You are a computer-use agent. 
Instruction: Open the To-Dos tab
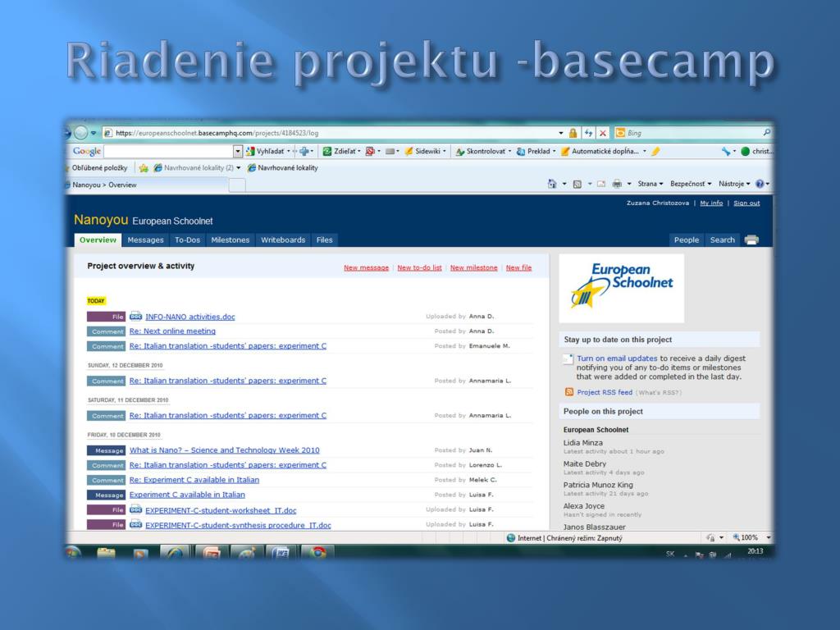[188, 240]
